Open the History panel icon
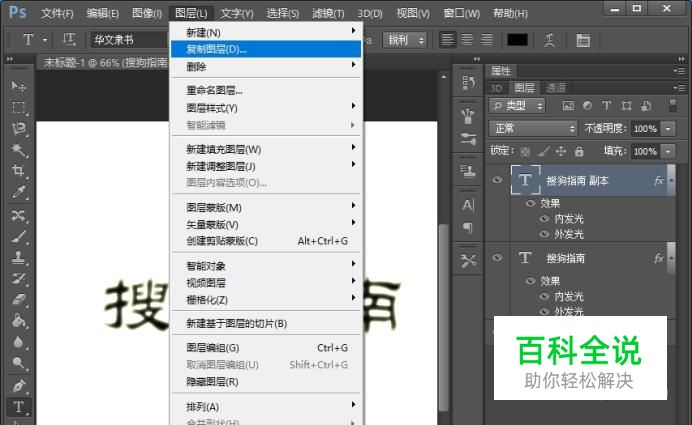Screen dimensions: 692x425 pos(468,83)
